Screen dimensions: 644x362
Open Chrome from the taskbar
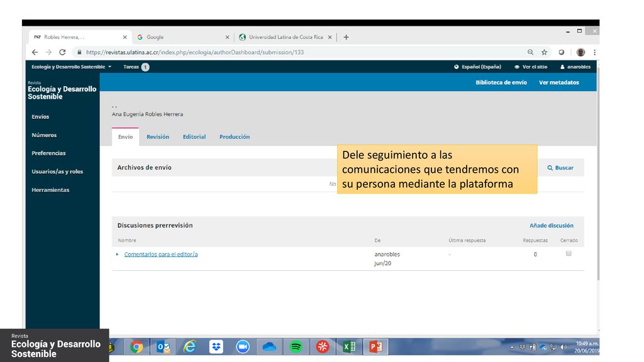point(136,347)
